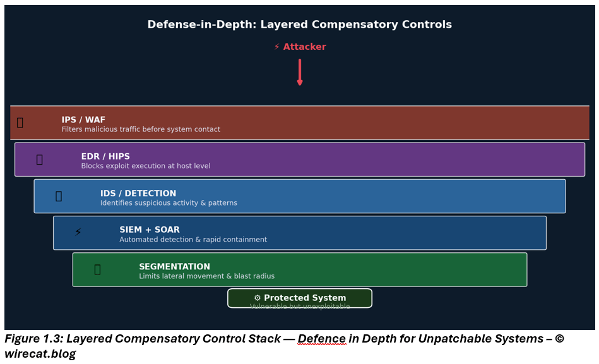Click the red downward arrow under Attacker
Image resolution: width=599 pixels, height=364 pixels.
(300, 72)
